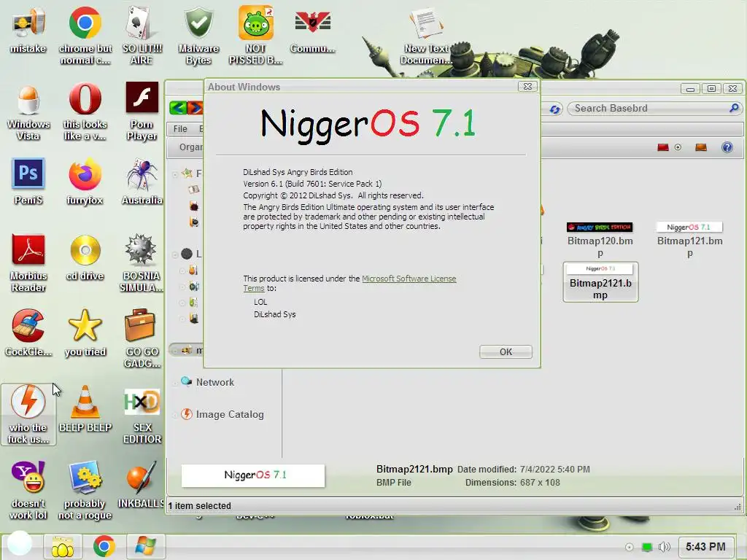This screenshot has height=560, width=747.
Task: Open Explorer help question mark icon
Action: (727, 147)
